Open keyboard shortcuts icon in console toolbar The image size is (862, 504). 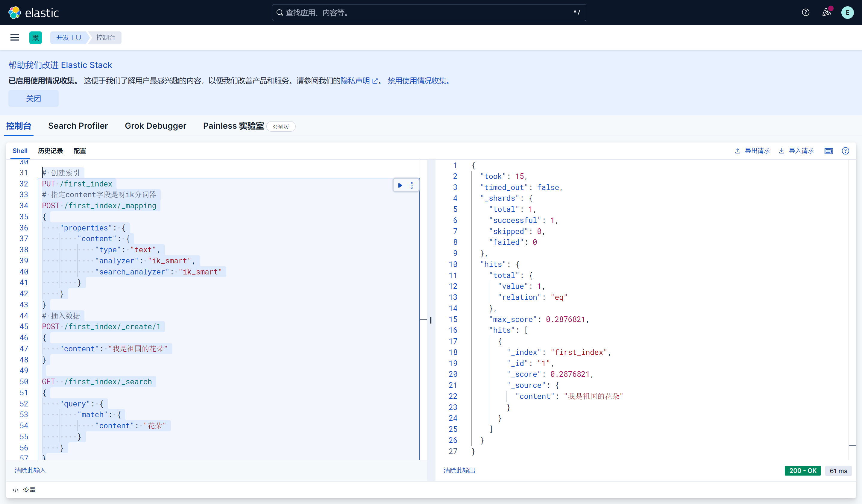click(x=828, y=151)
